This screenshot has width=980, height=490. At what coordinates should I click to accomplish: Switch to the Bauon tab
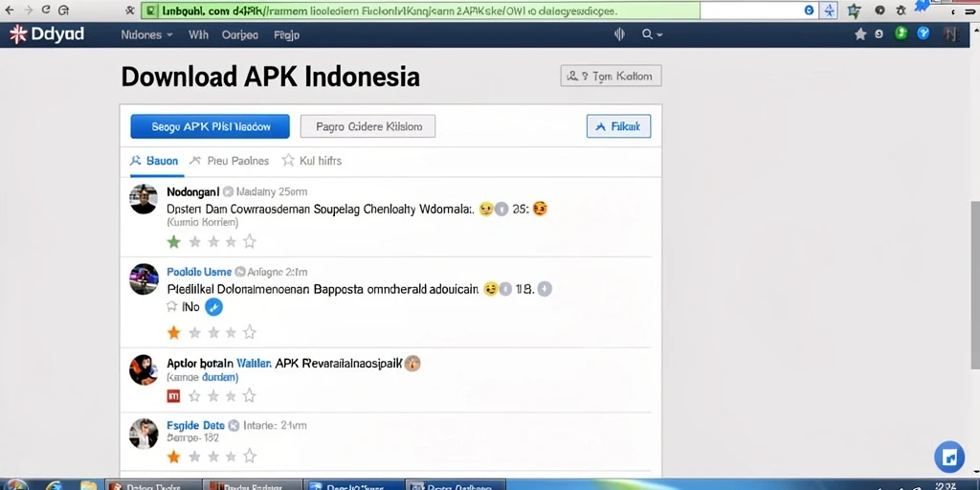pos(154,161)
